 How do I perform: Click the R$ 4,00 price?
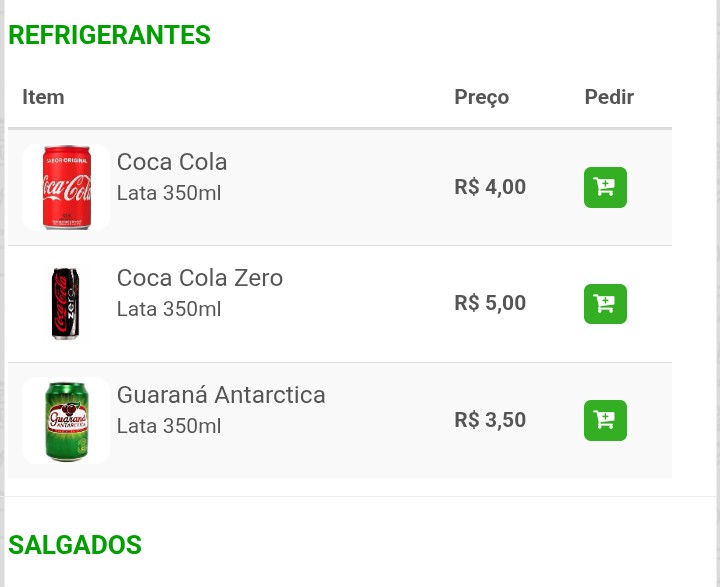490,187
